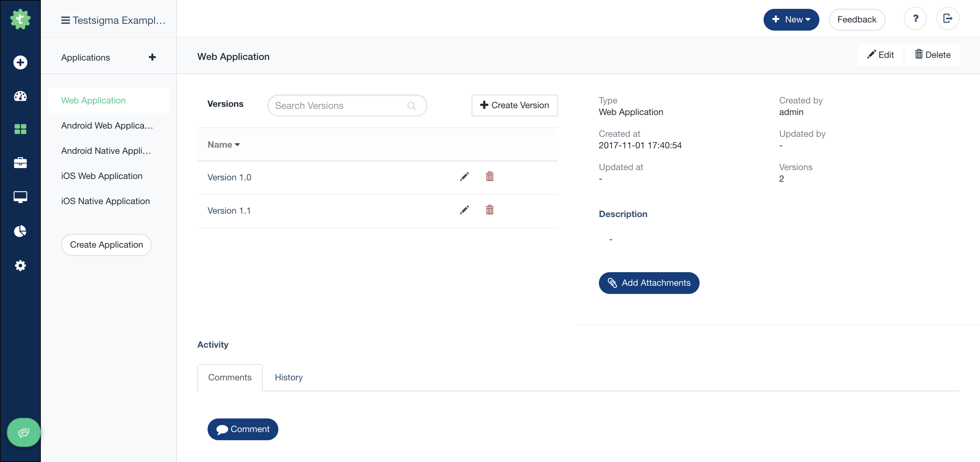Open iOS Web Application in the list
980x462 pixels.
tap(102, 176)
